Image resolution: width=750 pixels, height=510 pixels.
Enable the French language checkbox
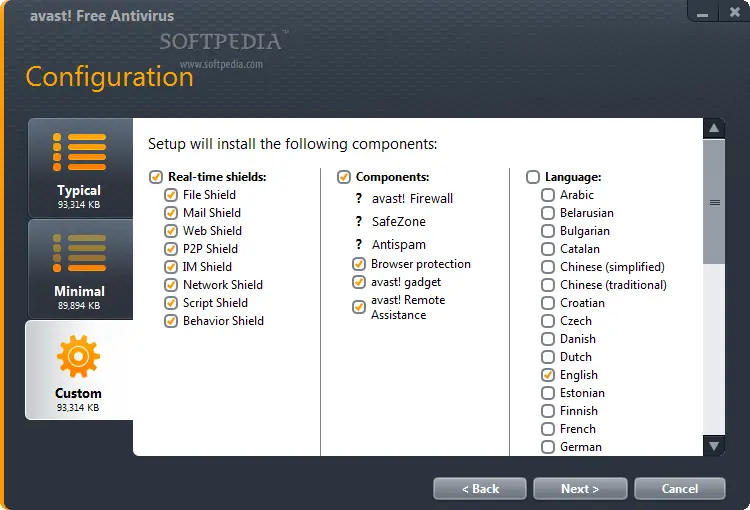[x=548, y=429]
